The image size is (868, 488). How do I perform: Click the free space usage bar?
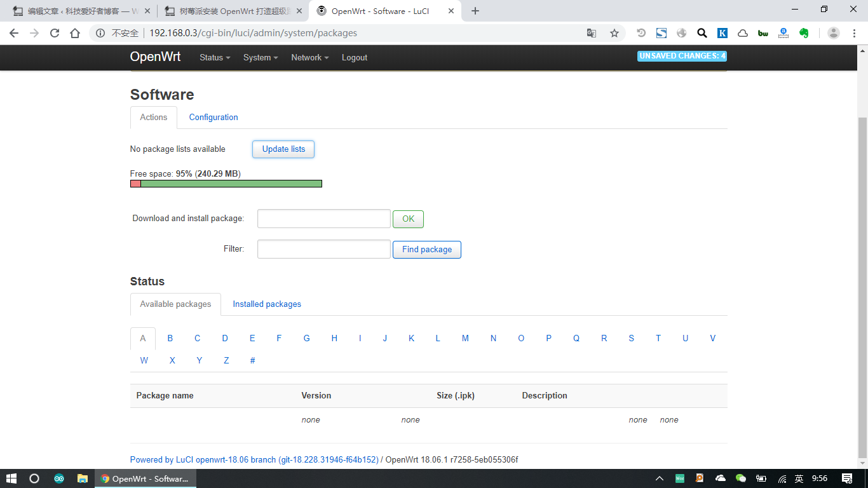[226, 184]
